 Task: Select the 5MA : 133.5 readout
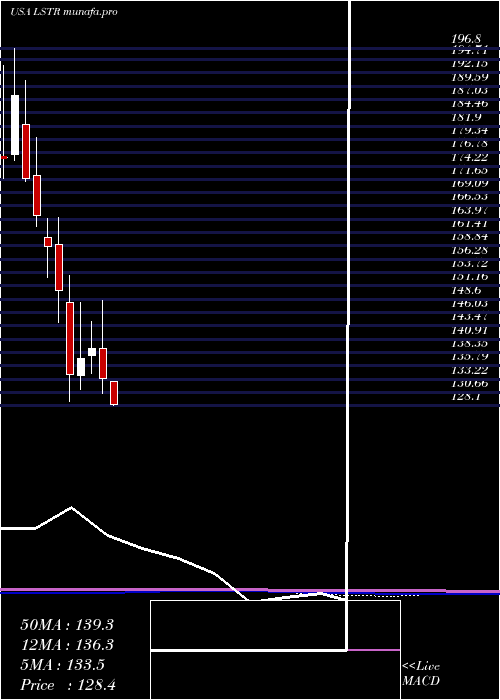tap(62, 665)
